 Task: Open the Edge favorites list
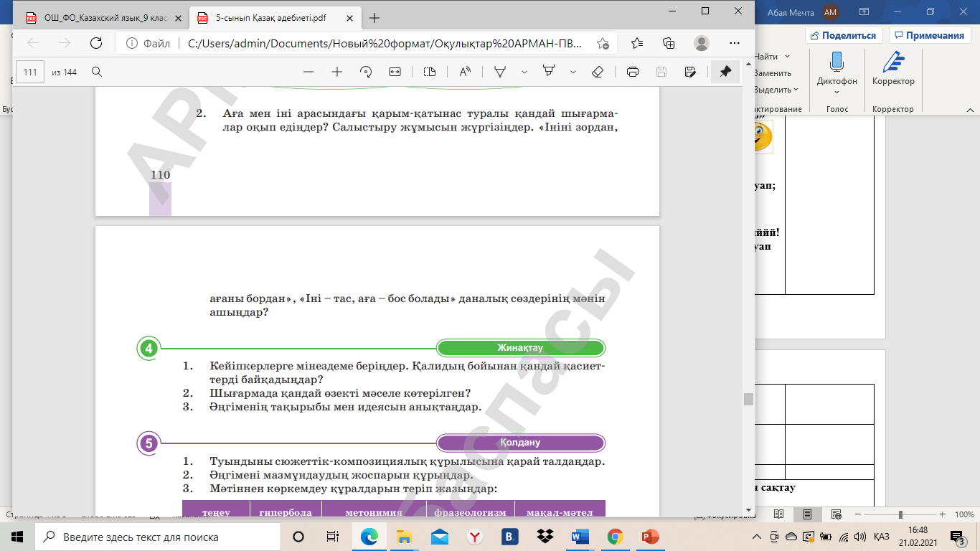point(636,43)
